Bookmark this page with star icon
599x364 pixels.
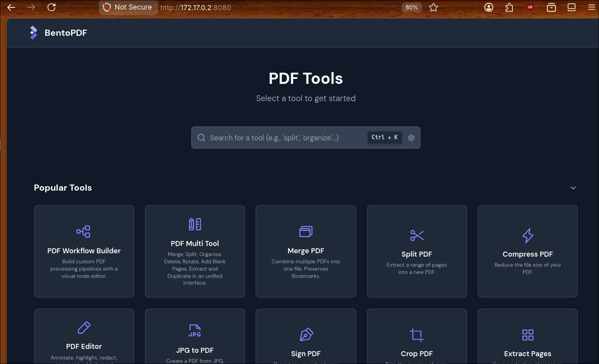(x=433, y=7)
